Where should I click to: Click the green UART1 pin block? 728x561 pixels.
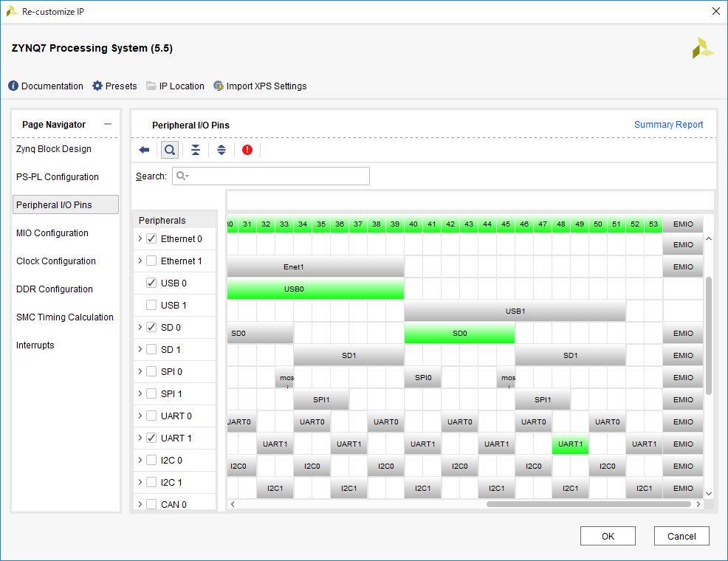pyautogui.click(x=570, y=444)
